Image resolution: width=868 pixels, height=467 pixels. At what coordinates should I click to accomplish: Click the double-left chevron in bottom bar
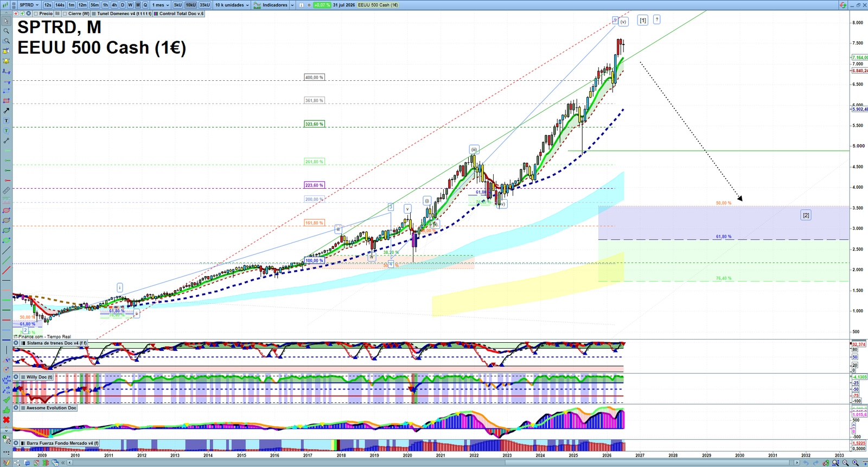click(63, 463)
